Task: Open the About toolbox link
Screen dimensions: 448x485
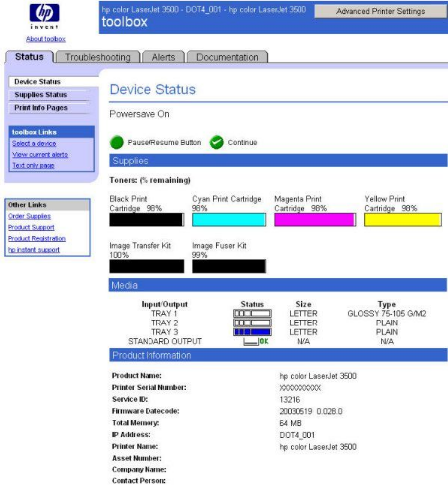Action: [46, 39]
